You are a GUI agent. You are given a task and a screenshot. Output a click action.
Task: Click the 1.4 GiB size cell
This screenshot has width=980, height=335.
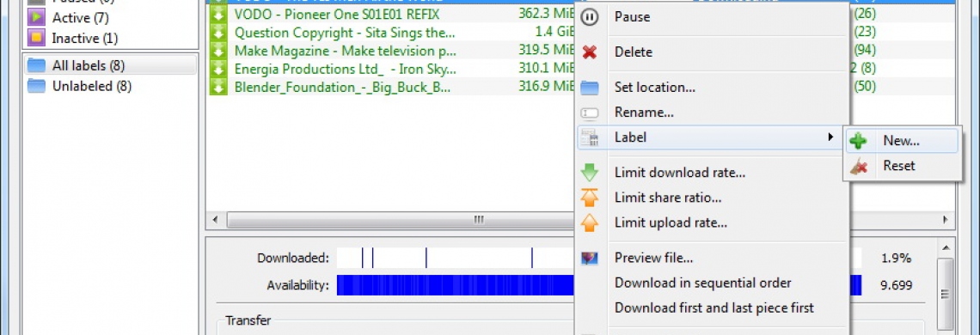point(555,32)
